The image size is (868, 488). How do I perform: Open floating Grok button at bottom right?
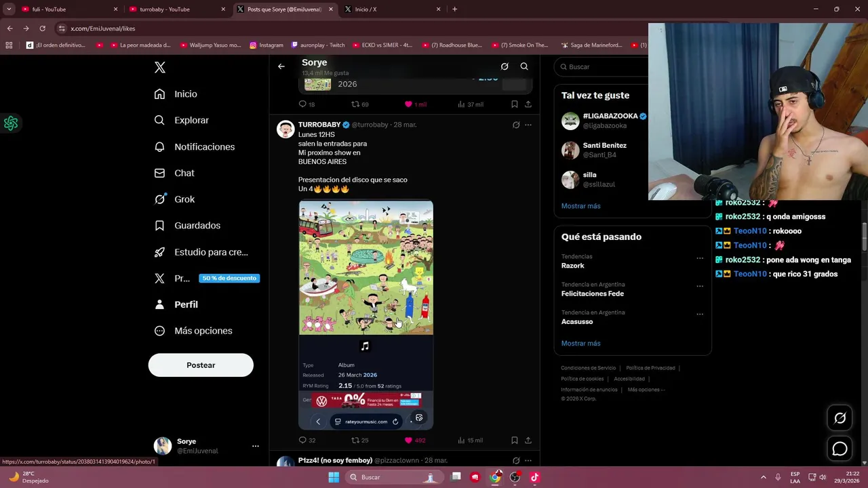[840, 418]
